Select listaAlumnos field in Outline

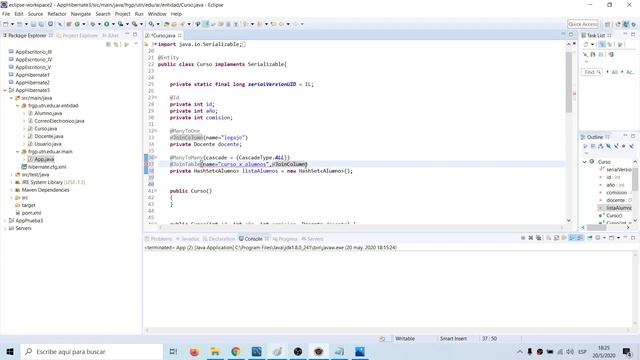[615, 208]
